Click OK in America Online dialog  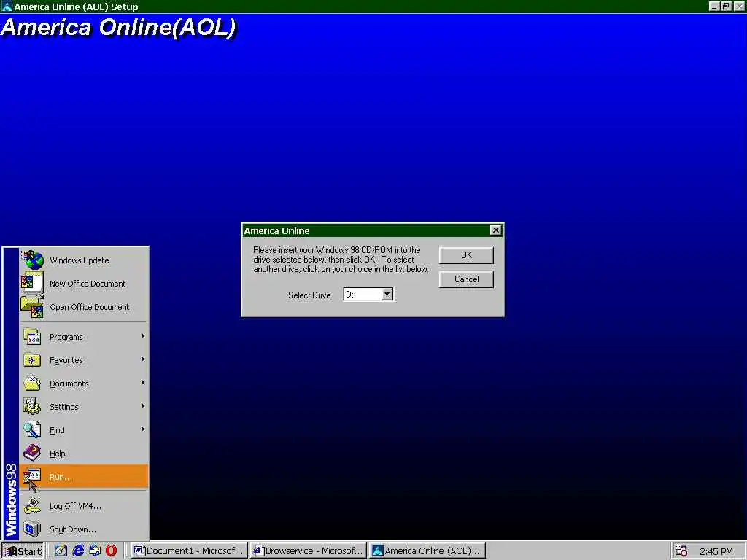click(466, 255)
